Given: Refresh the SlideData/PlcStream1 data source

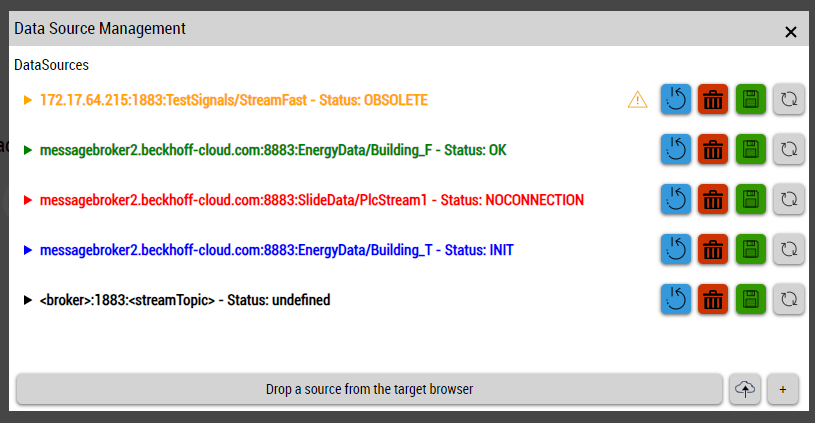Looking at the screenshot, I should (789, 199).
